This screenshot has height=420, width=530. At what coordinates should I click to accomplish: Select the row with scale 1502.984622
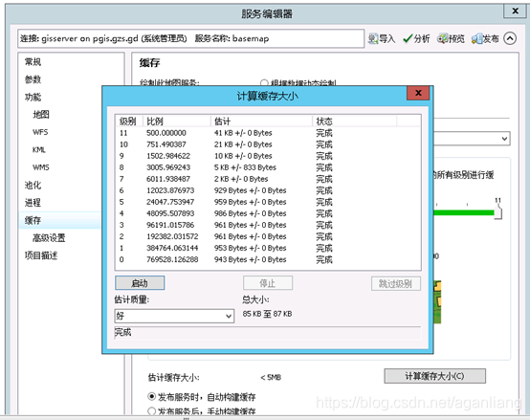[x=268, y=156]
